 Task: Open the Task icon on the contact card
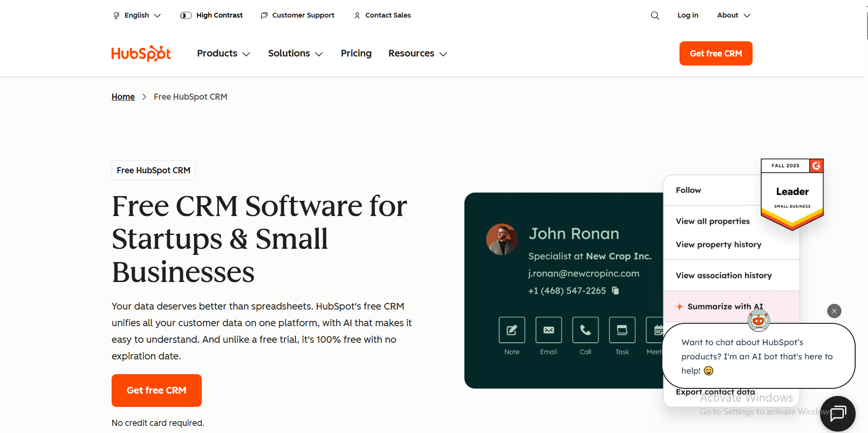tap(622, 330)
